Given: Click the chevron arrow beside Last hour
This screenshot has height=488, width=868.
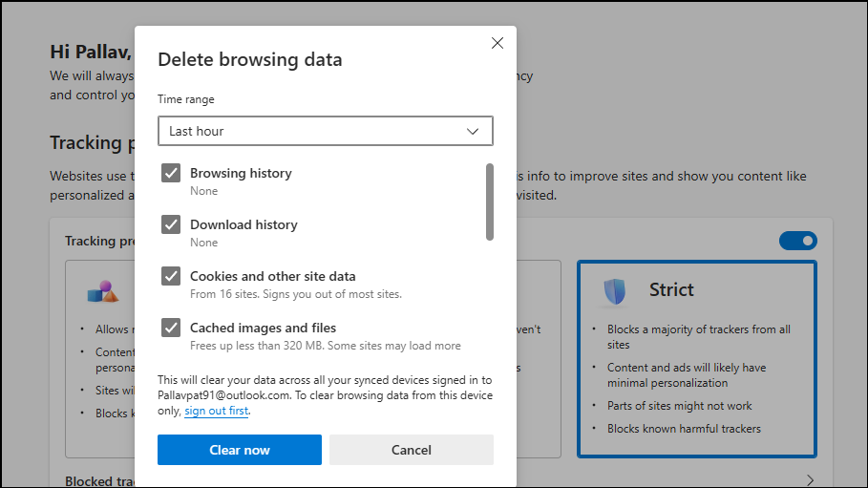Looking at the screenshot, I should tap(473, 131).
